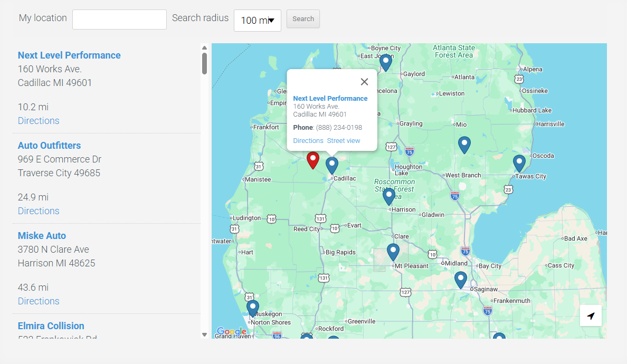This screenshot has width=627, height=364.
Task: Select the blue pin at Cadillac
Action: coord(331,165)
